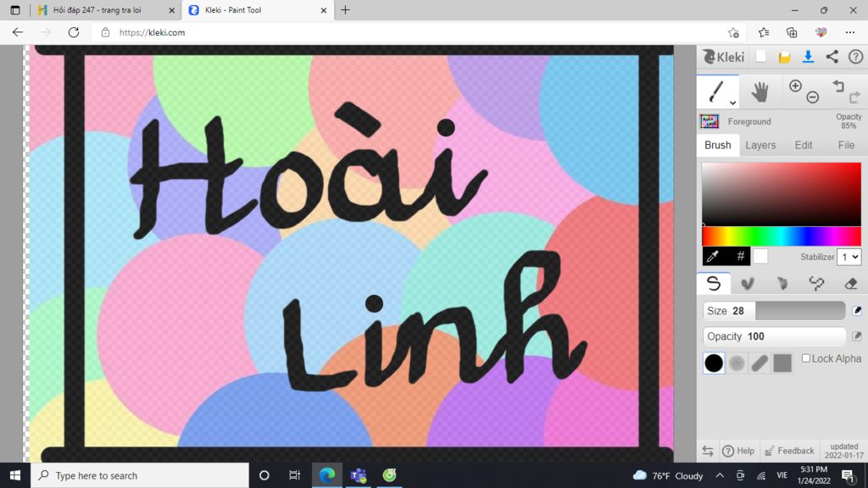Zoom in with the plus icon
Screen dimensions: 868x488
[795, 86]
